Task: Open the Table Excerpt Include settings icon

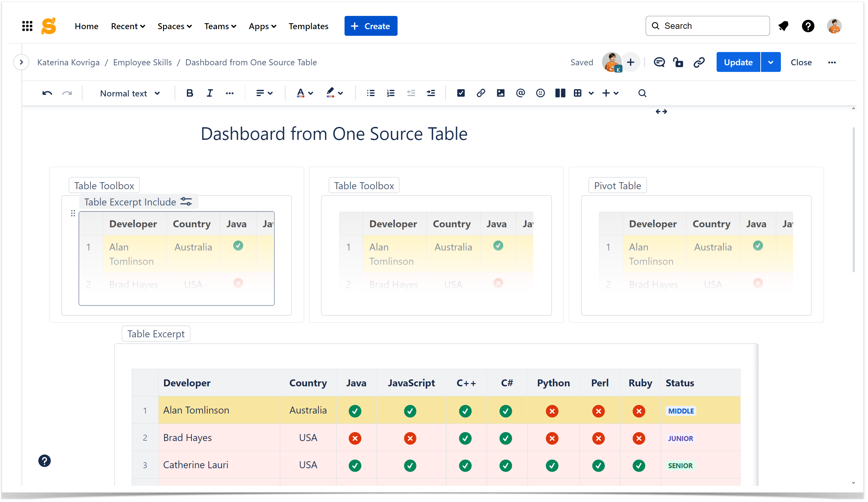Action: pos(186,202)
